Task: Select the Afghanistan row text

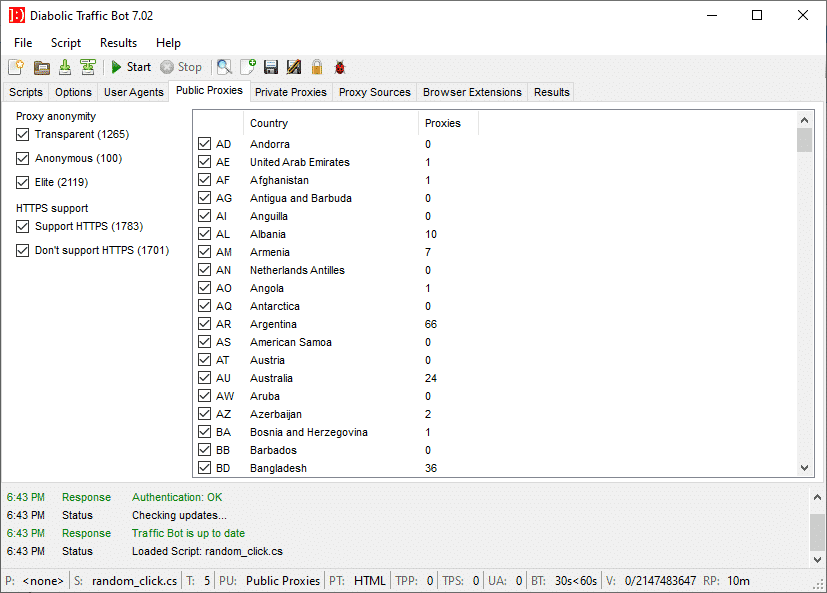Action: coord(280,180)
